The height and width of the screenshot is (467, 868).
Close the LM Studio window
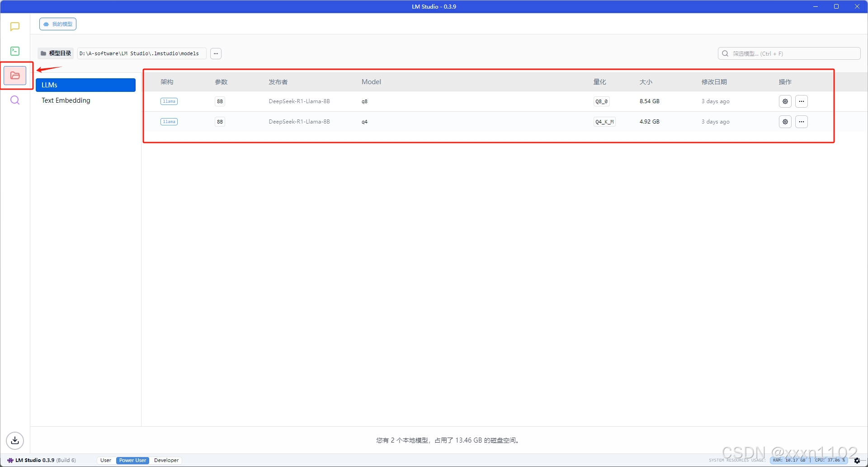point(857,6)
